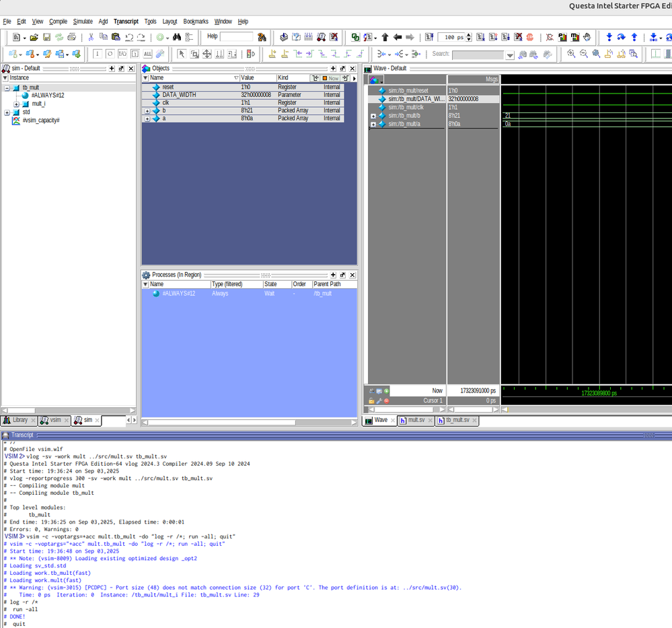Click the Zoom In magnifier icon
Image resolution: width=672 pixels, height=628 pixels.
coord(571,54)
